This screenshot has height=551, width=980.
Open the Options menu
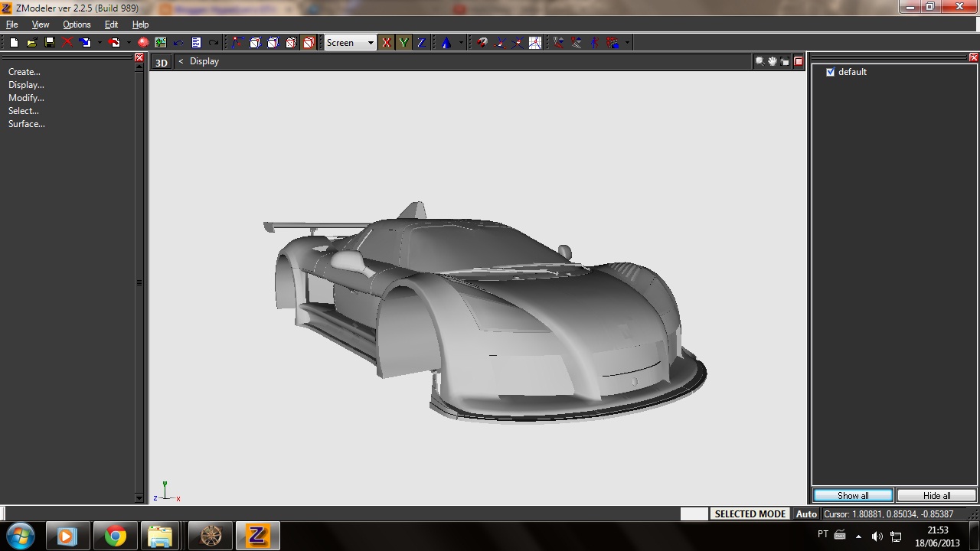(77, 24)
